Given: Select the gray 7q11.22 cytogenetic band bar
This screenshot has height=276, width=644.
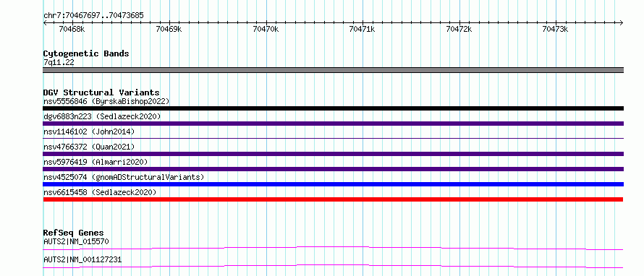Looking at the screenshot, I should [333, 70].
